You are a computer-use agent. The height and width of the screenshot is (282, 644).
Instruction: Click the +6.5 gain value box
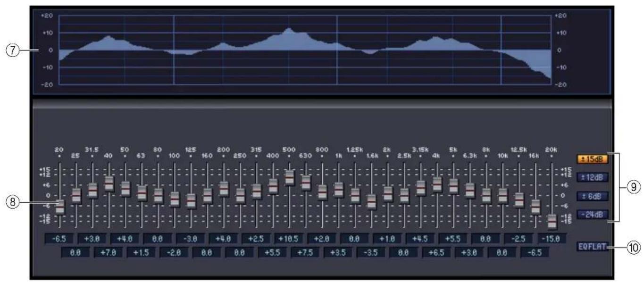[437, 252]
